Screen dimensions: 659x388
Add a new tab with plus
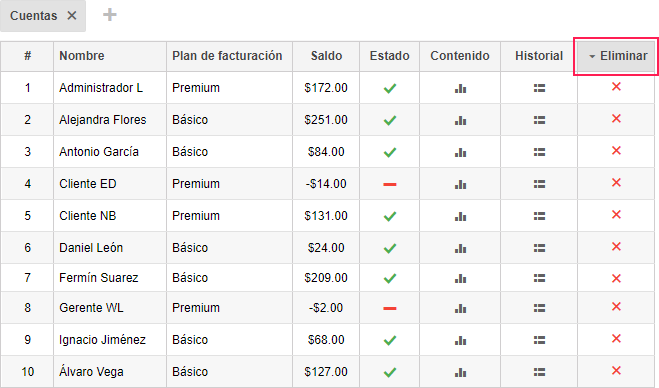click(110, 15)
